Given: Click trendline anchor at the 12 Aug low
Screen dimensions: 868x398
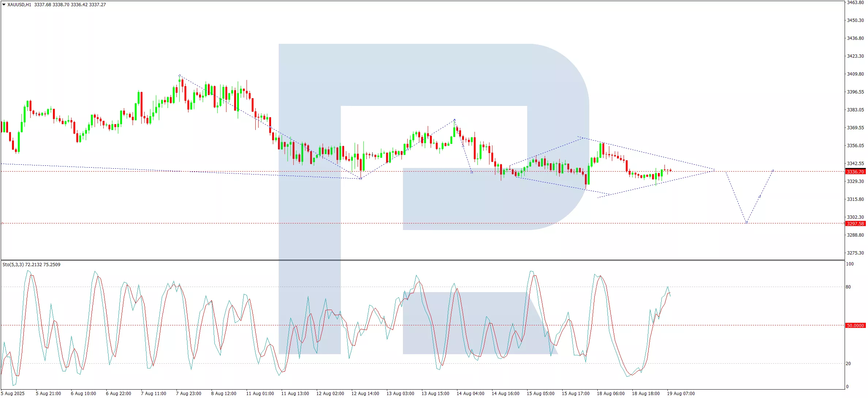Looking at the screenshot, I should point(361,179).
